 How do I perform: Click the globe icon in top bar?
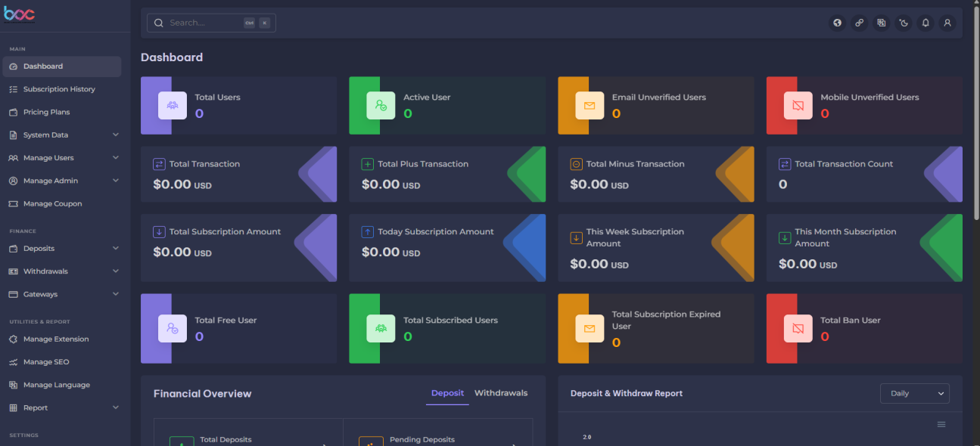(838, 23)
